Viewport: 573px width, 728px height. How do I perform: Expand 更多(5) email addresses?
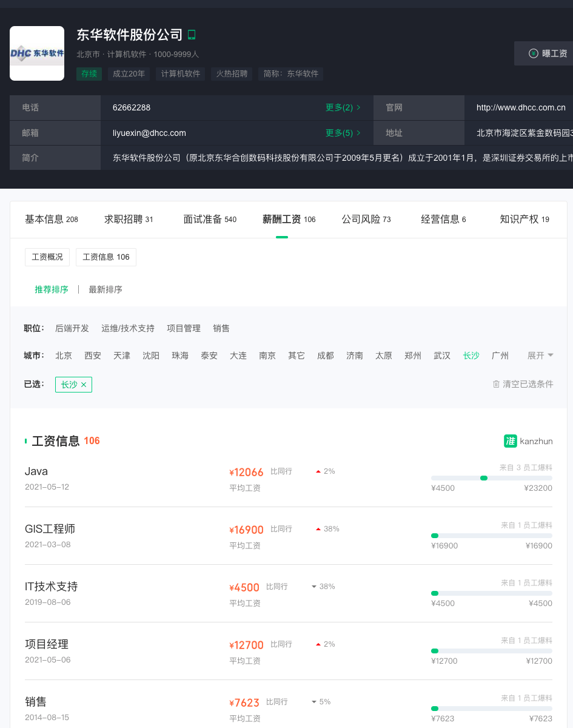coord(343,133)
